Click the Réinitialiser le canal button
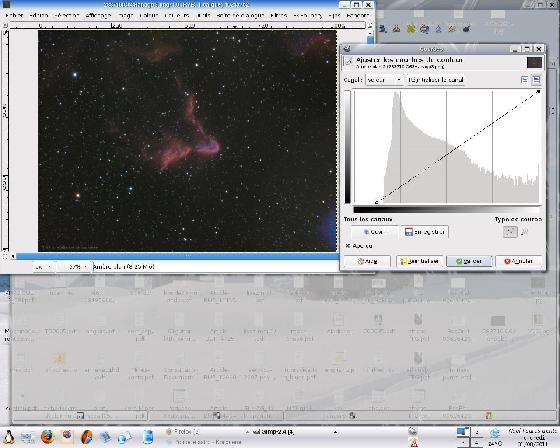The image size is (560, 448). (x=436, y=80)
